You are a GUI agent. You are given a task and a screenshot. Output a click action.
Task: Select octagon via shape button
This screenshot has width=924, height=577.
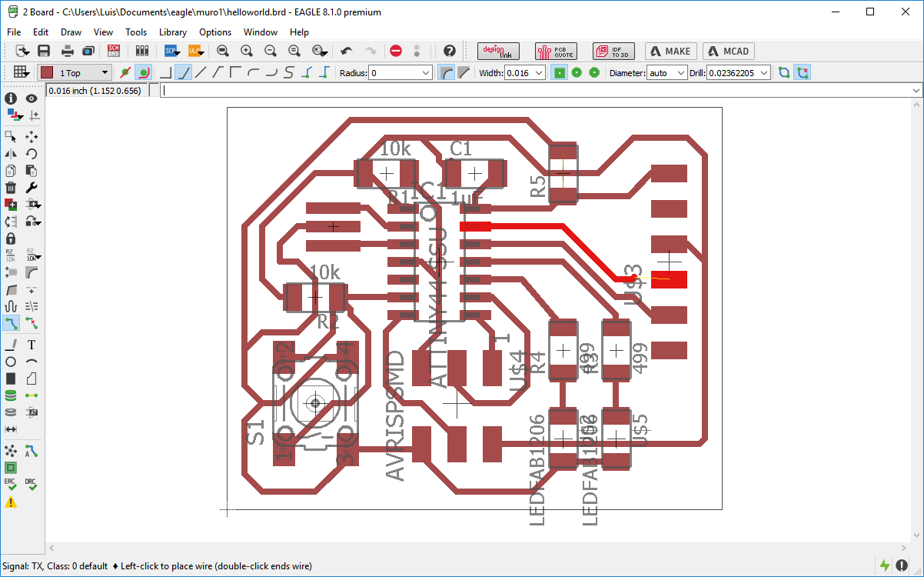pyautogui.click(x=594, y=72)
